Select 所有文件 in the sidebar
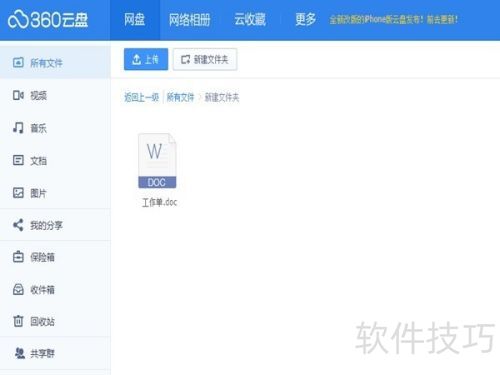The height and width of the screenshot is (375, 500). 55,62
